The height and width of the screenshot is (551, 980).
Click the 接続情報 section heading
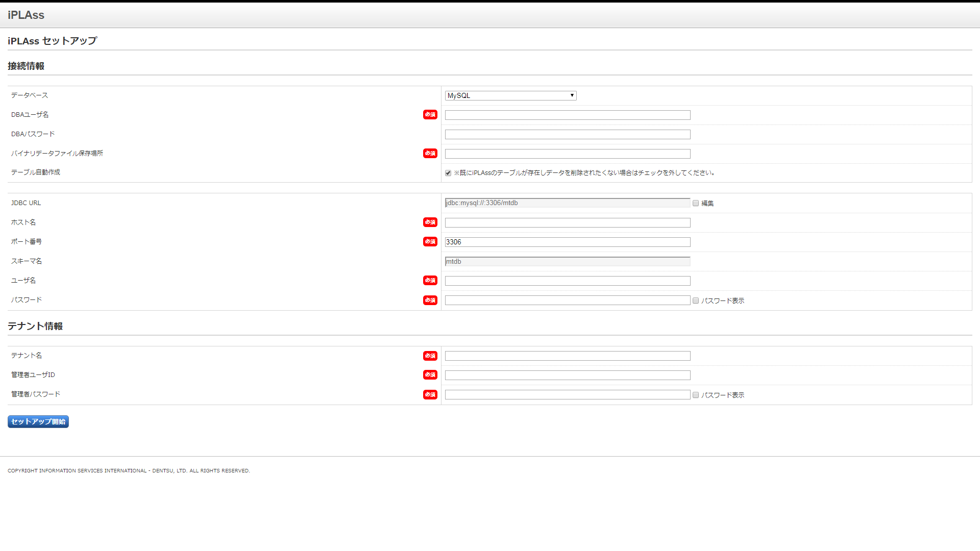pyautogui.click(x=26, y=66)
